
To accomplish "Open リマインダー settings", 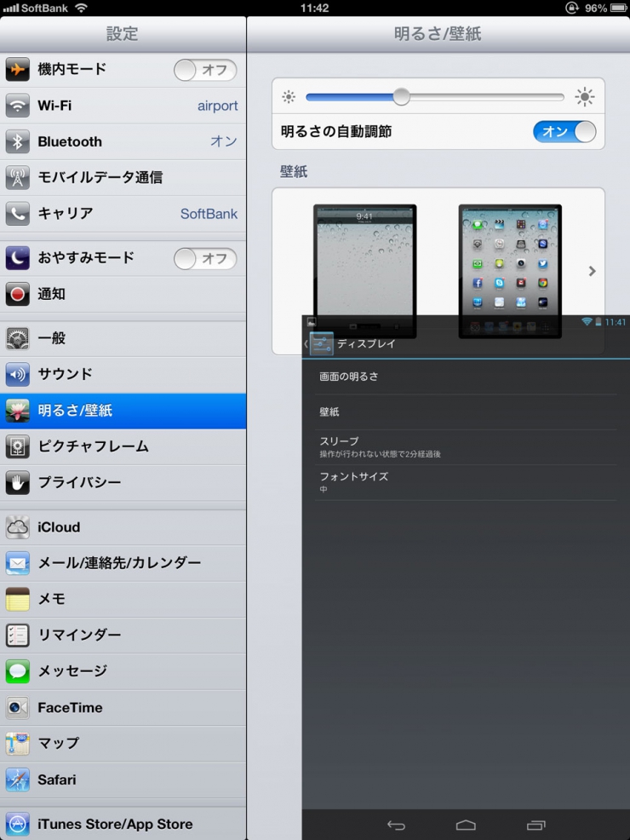I will 123,635.
